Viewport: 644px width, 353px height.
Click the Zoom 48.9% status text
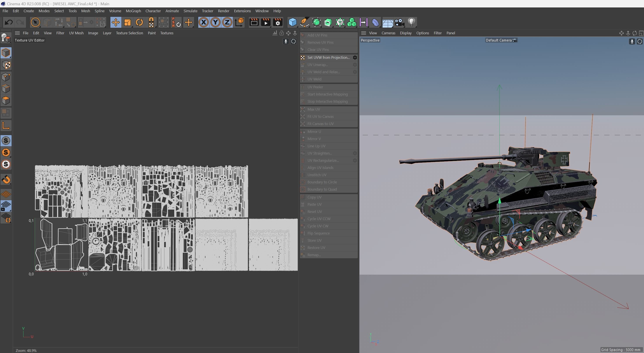26,351
